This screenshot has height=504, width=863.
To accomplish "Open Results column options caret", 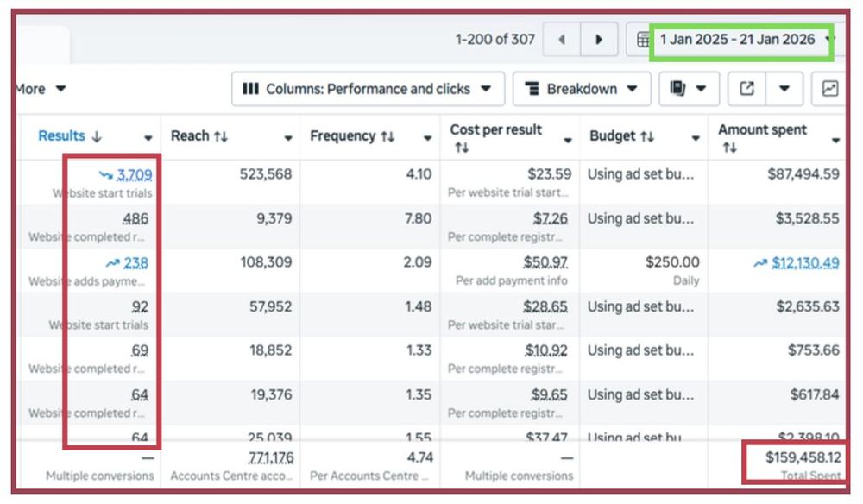I will [x=148, y=138].
